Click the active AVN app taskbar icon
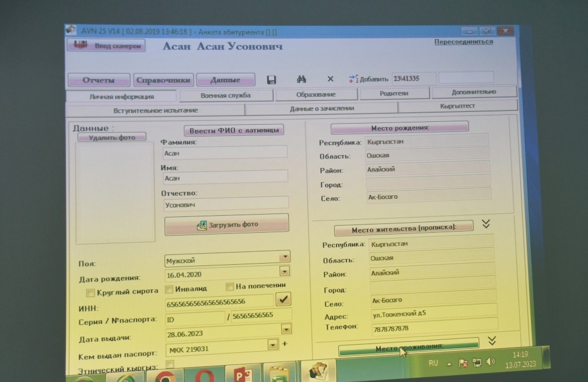The height and width of the screenshot is (382, 588). (318, 370)
